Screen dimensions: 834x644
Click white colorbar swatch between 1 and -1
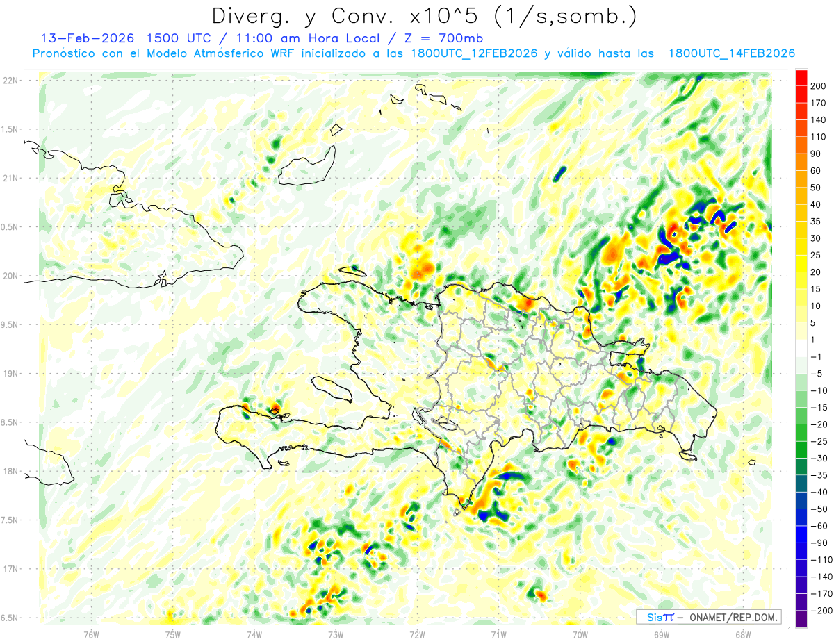pos(801,348)
